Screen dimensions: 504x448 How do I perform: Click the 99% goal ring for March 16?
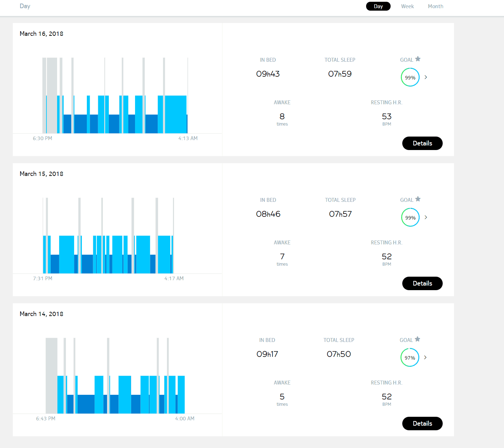tap(410, 78)
